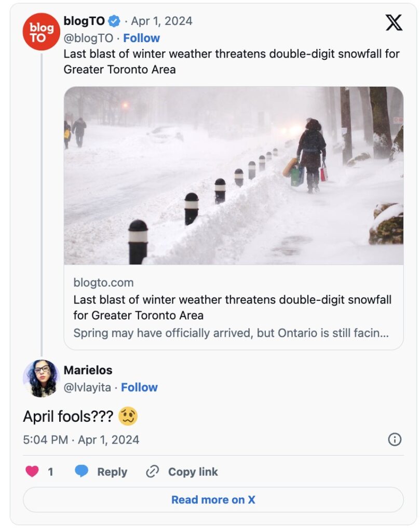
Task: Click the Marielos profile picture
Action: tap(42, 378)
